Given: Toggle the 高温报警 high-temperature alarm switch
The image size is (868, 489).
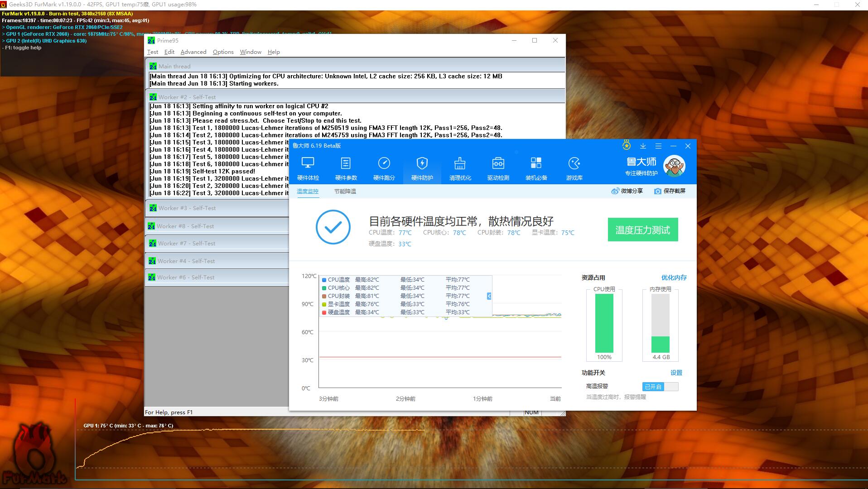Looking at the screenshot, I should pyautogui.click(x=660, y=387).
